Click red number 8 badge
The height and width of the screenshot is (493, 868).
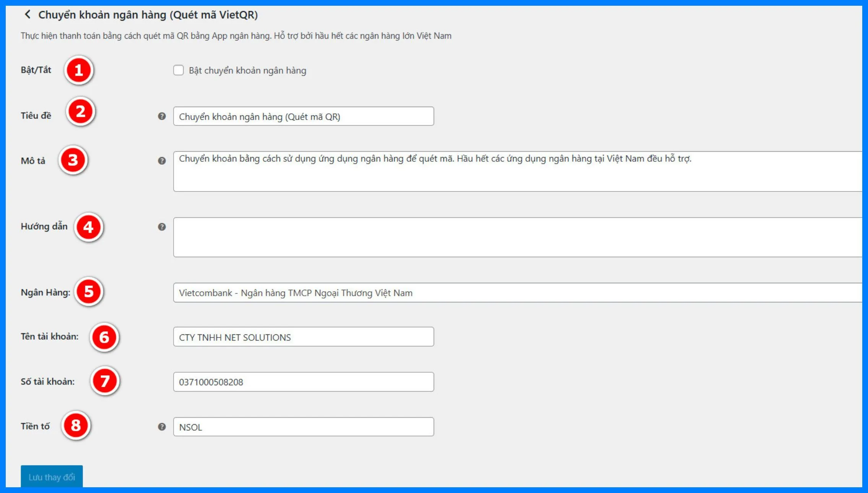pyautogui.click(x=76, y=426)
